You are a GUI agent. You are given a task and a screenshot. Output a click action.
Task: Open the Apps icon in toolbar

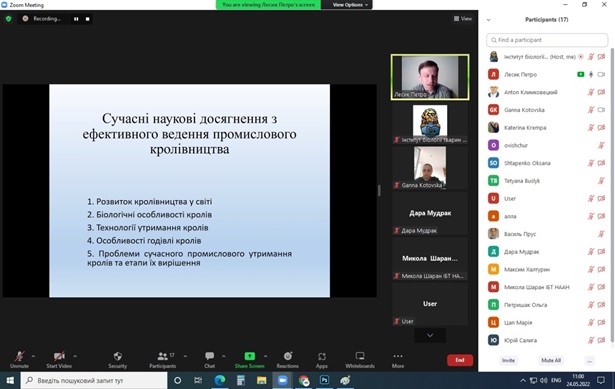coord(322,356)
